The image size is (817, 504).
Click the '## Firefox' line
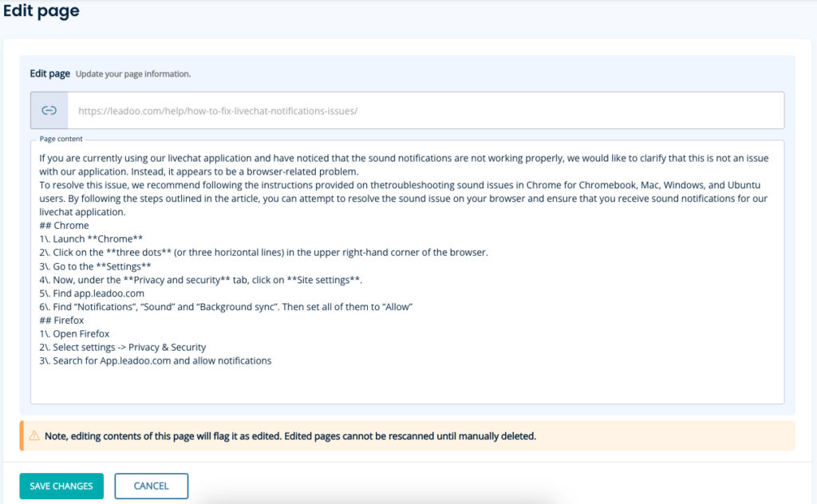click(61, 321)
